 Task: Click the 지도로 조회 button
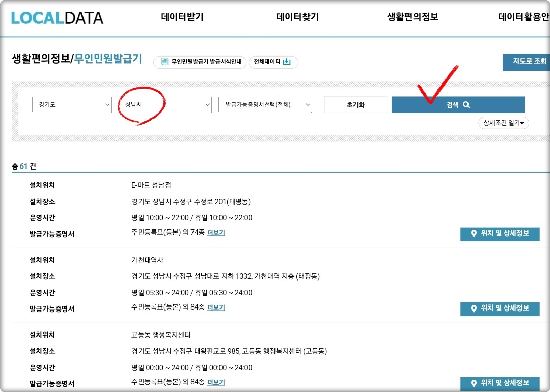pyautogui.click(x=526, y=62)
